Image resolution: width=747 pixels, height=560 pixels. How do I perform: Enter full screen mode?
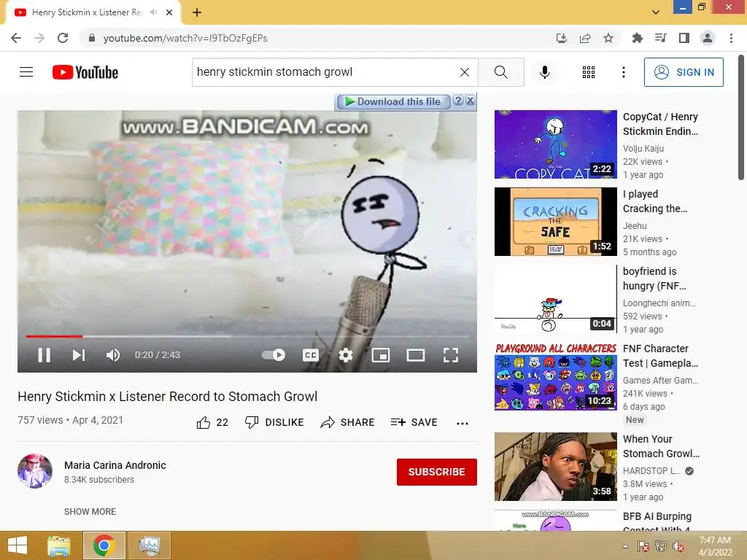451,355
